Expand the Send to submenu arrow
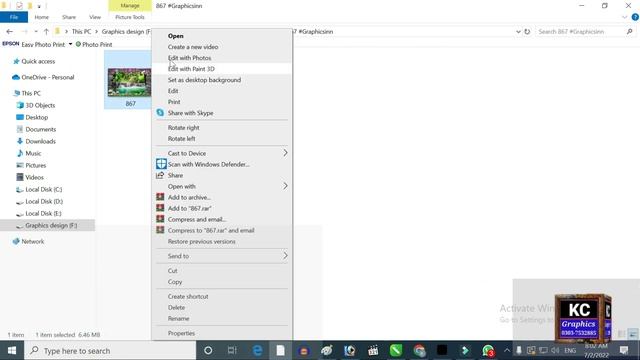The width and height of the screenshot is (640, 360). [x=285, y=256]
